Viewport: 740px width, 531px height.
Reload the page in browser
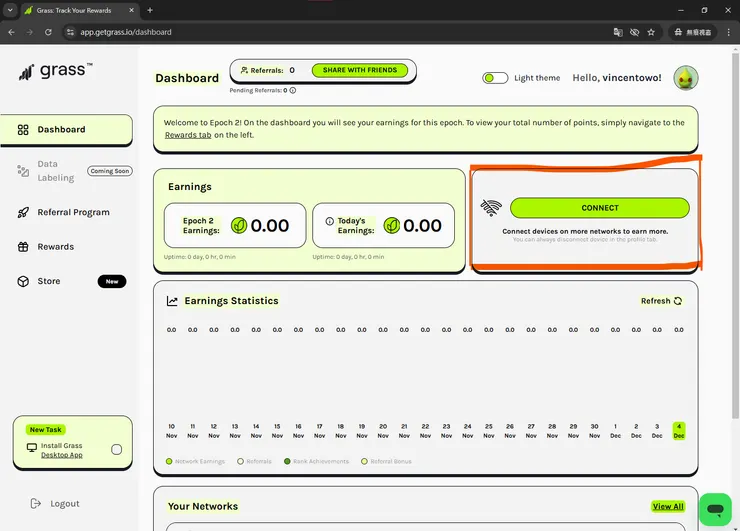[x=48, y=32]
